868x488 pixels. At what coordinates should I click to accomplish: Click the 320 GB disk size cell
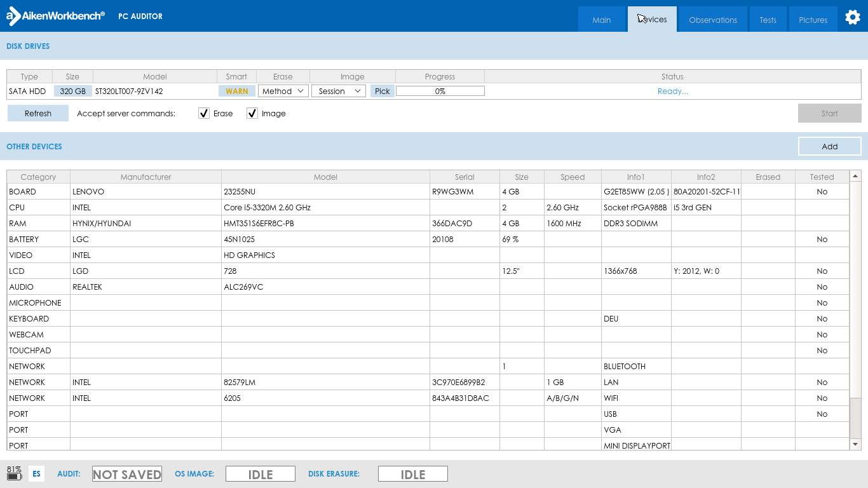click(x=73, y=91)
